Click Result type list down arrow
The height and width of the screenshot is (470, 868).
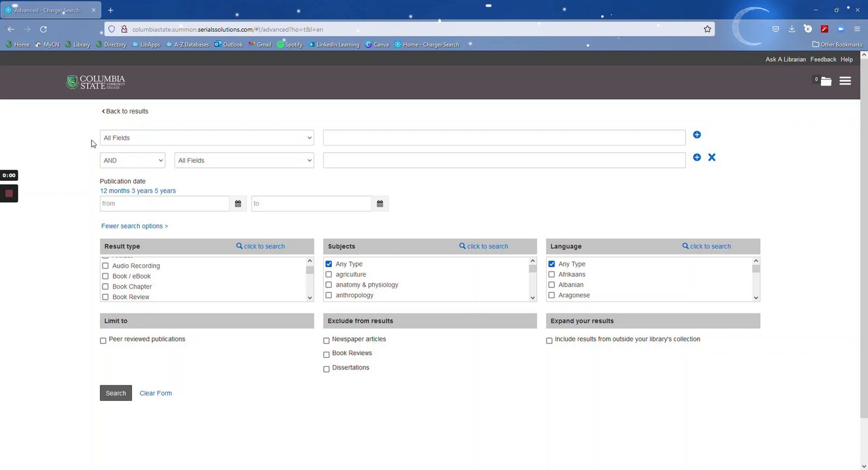310,298
